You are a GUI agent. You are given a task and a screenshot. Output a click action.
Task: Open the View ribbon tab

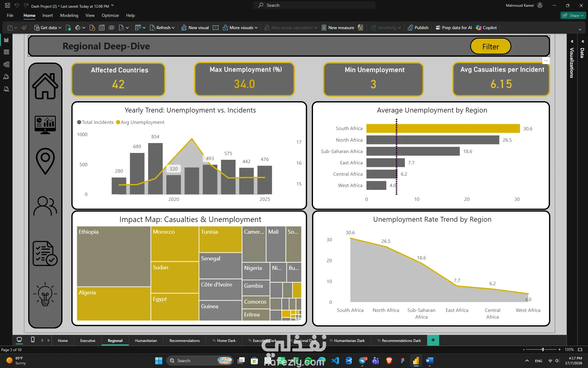pos(90,15)
